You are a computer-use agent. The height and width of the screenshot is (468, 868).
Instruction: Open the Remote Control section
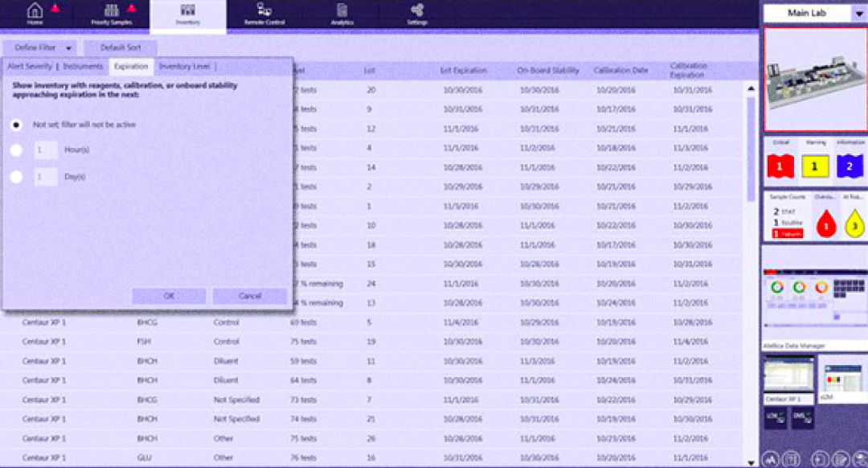pos(264,14)
